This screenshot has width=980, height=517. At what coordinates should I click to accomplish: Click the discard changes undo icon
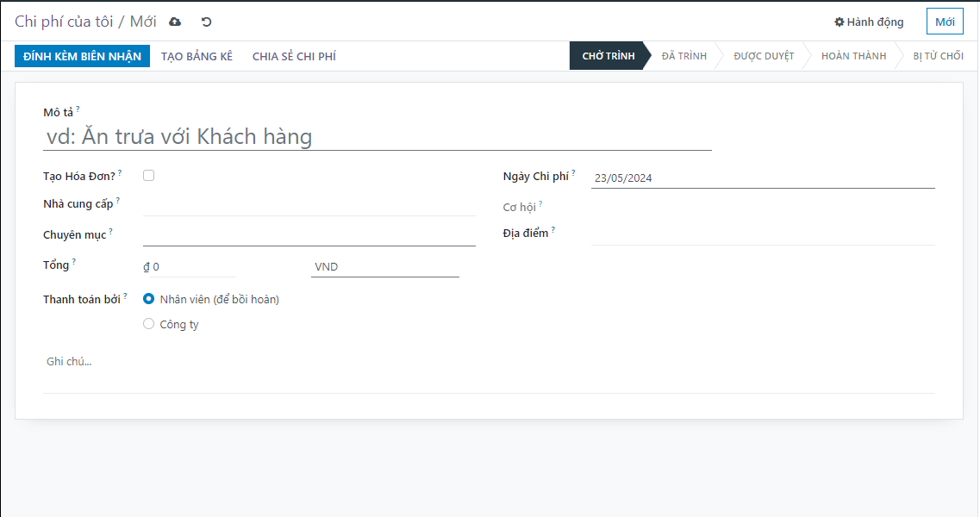click(x=206, y=22)
